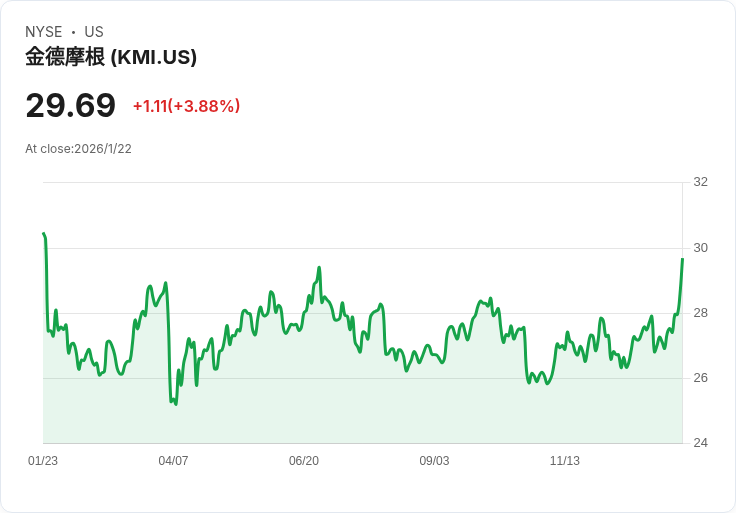Click the At close:2026/1/22 timestamp
Image resolution: width=736 pixels, height=513 pixels.
click(x=79, y=149)
